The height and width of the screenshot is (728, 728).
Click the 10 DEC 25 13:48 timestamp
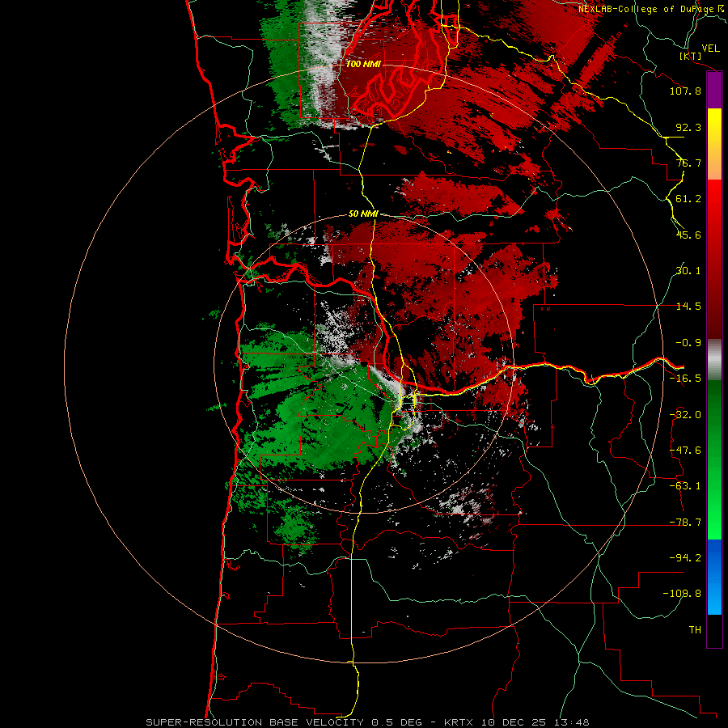click(535, 722)
